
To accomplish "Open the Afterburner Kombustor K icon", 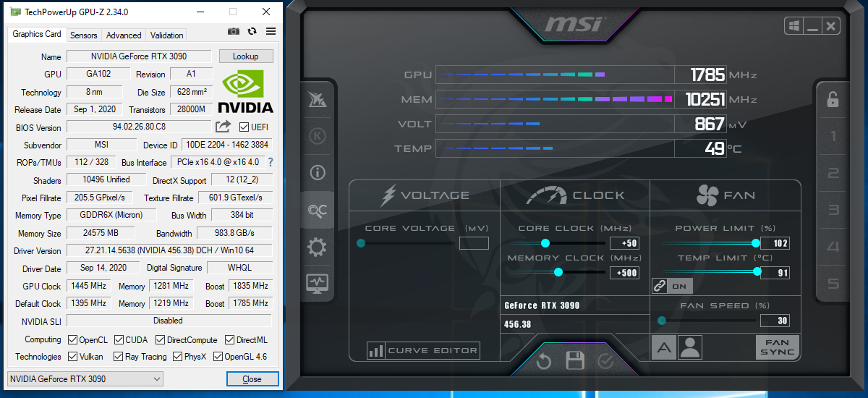I will tap(317, 136).
